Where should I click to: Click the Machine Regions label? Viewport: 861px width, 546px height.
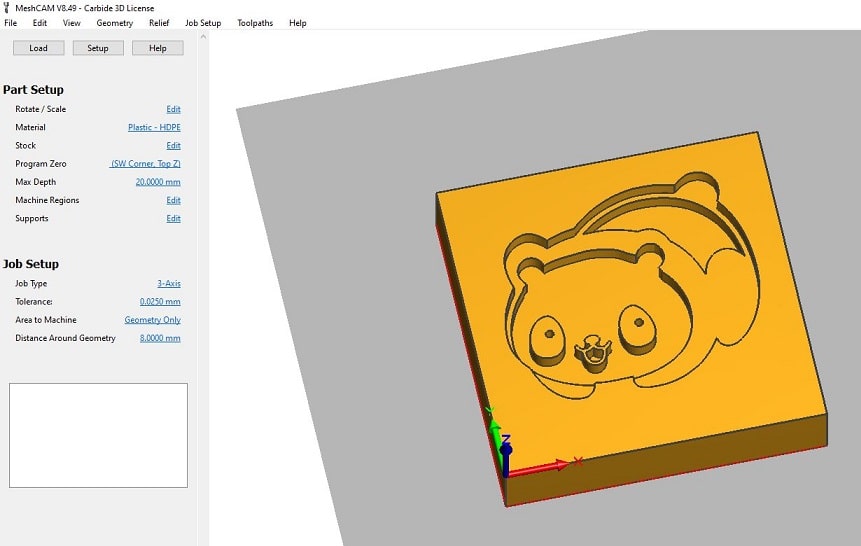click(x=47, y=200)
